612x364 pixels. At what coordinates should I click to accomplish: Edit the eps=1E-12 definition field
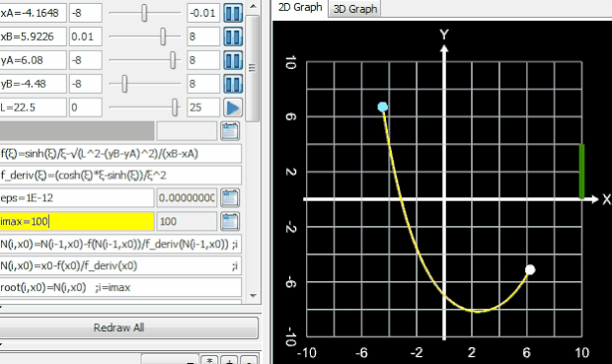pyautogui.click(x=77, y=198)
